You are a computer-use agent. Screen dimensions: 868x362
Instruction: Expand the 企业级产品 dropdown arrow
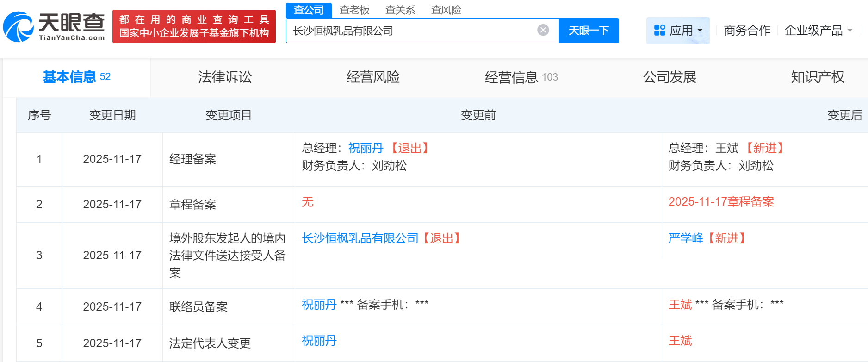(x=850, y=31)
